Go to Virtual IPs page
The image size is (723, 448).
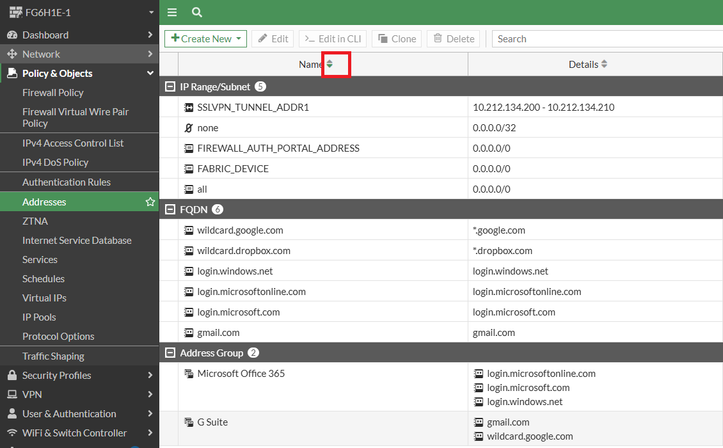pyautogui.click(x=43, y=298)
